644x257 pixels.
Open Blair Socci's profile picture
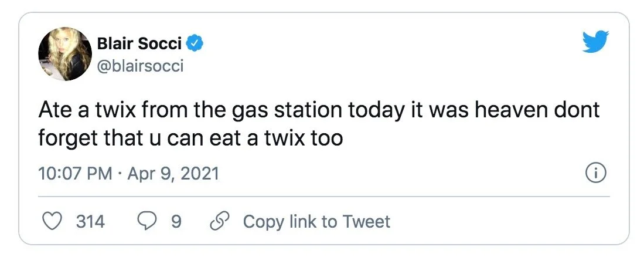click(x=63, y=57)
